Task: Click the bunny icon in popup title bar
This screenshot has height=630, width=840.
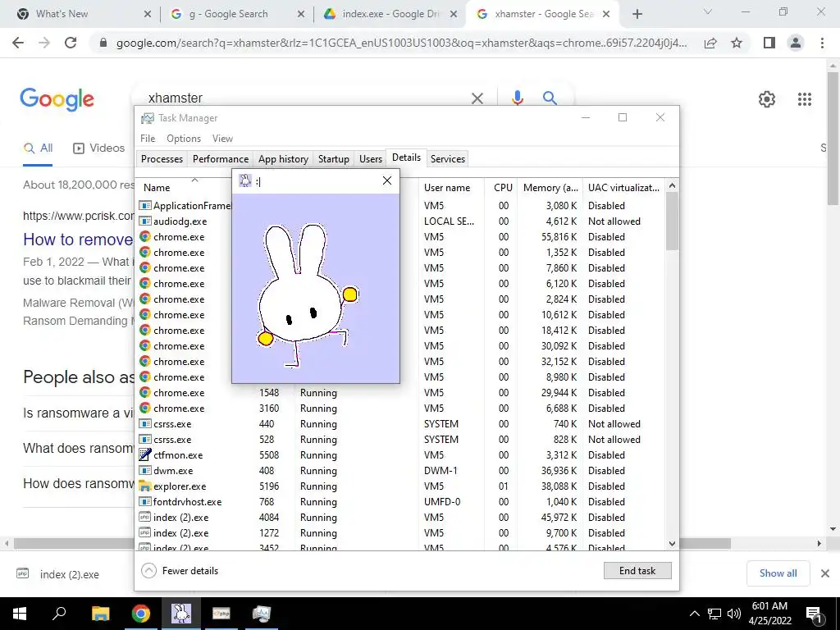Action: (244, 180)
